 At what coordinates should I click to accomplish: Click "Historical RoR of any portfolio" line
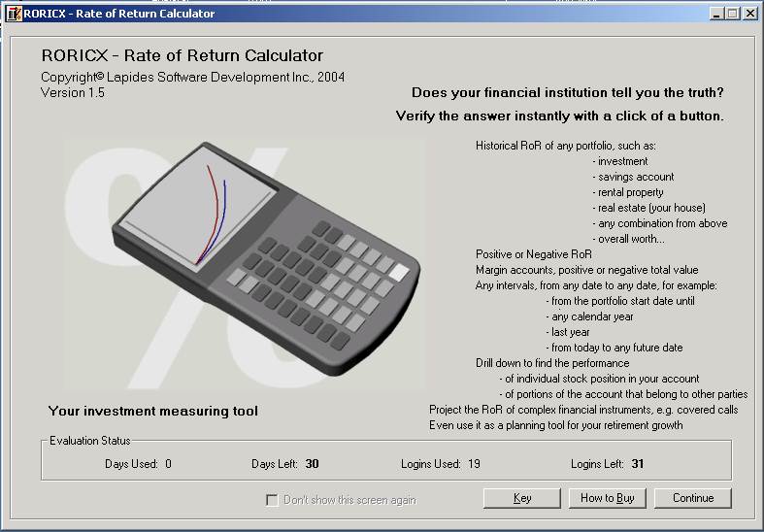coord(566,146)
